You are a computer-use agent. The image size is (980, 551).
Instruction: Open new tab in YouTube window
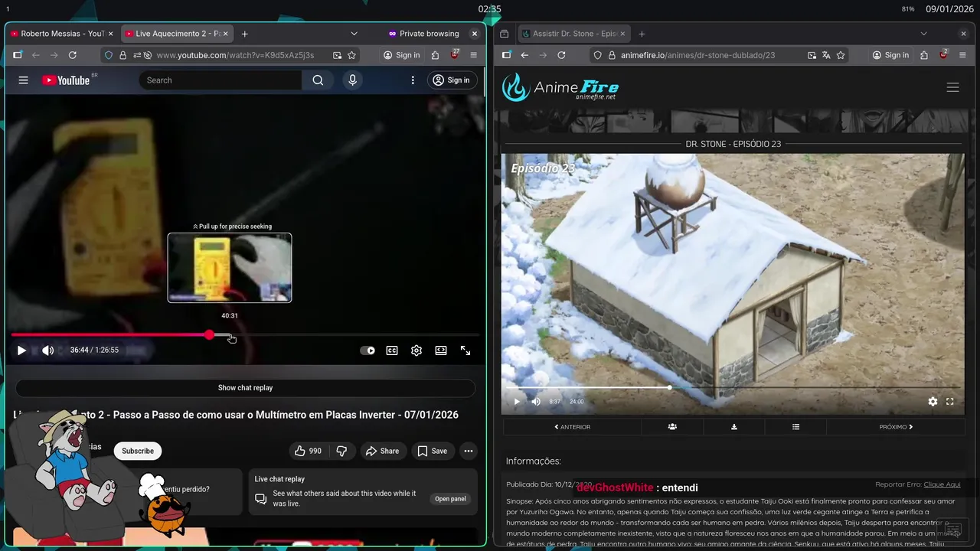click(x=245, y=34)
